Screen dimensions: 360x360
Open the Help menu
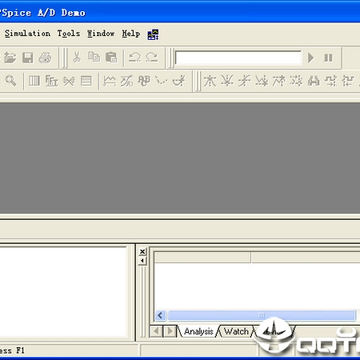click(x=131, y=34)
